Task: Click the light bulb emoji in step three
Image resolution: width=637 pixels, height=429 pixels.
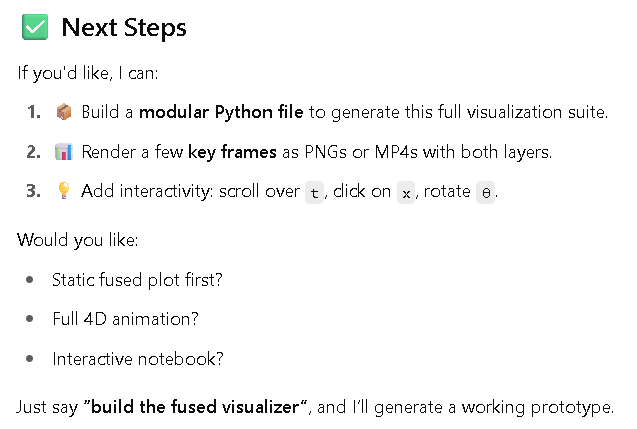Action: pyautogui.click(x=64, y=191)
